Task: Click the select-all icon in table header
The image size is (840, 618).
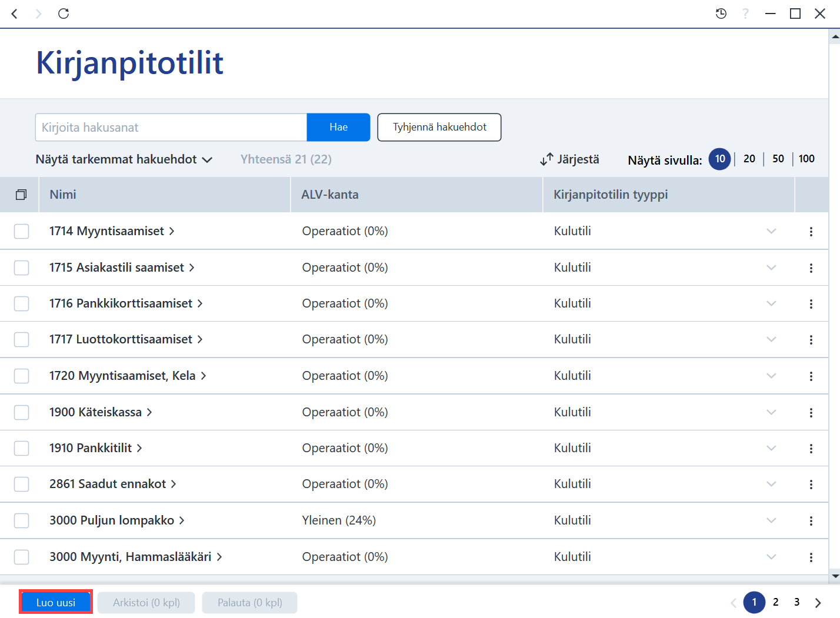Action: pos(21,195)
